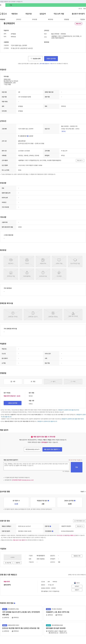Open the remedy.kocsc.or.kr link
This screenshot has width=86, height=644.
click(x=23, y=480)
